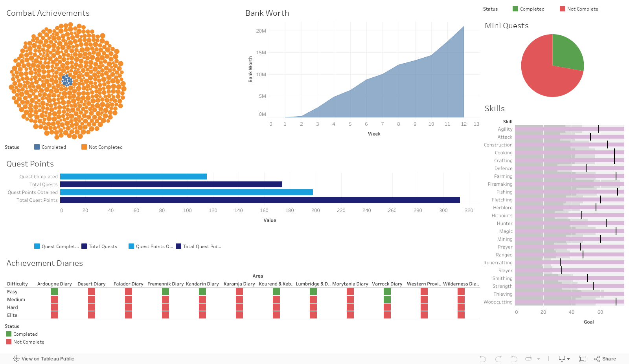Select blue Completed swatch in combat legend
This screenshot has width=629, height=364.
37,147
